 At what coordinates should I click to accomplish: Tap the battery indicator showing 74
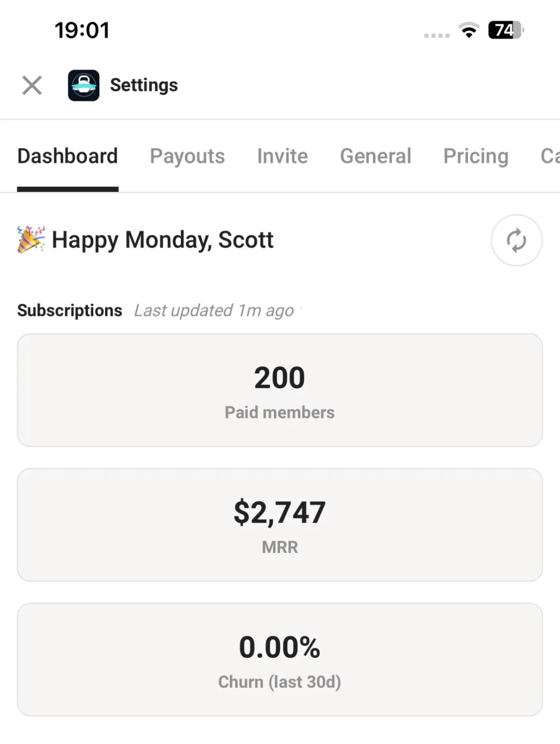tap(506, 30)
